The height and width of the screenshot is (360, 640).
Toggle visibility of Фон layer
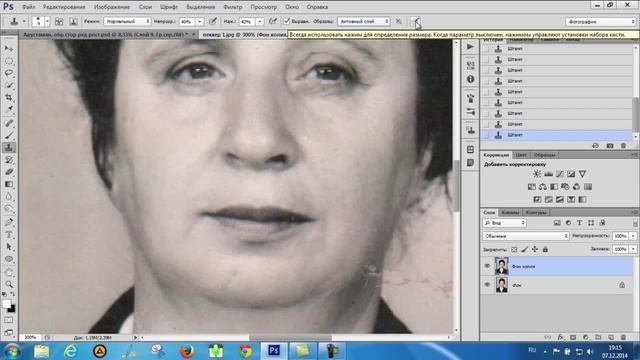[x=487, y=285]
